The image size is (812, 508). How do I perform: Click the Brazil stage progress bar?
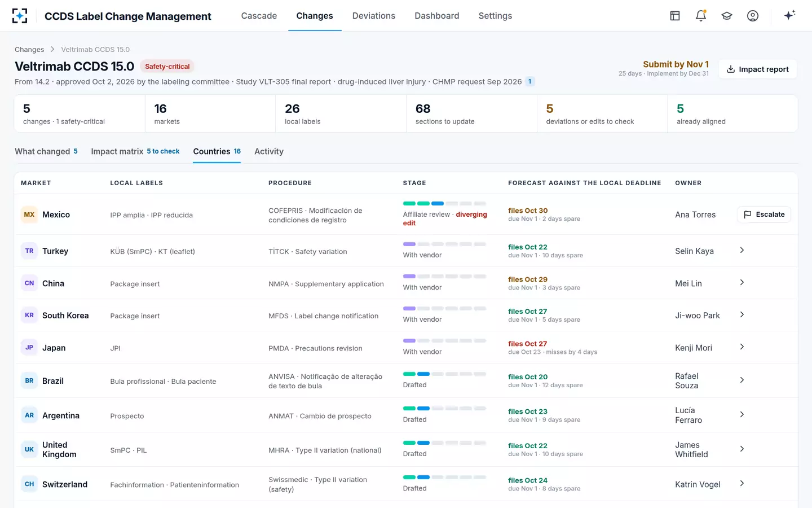444,374
